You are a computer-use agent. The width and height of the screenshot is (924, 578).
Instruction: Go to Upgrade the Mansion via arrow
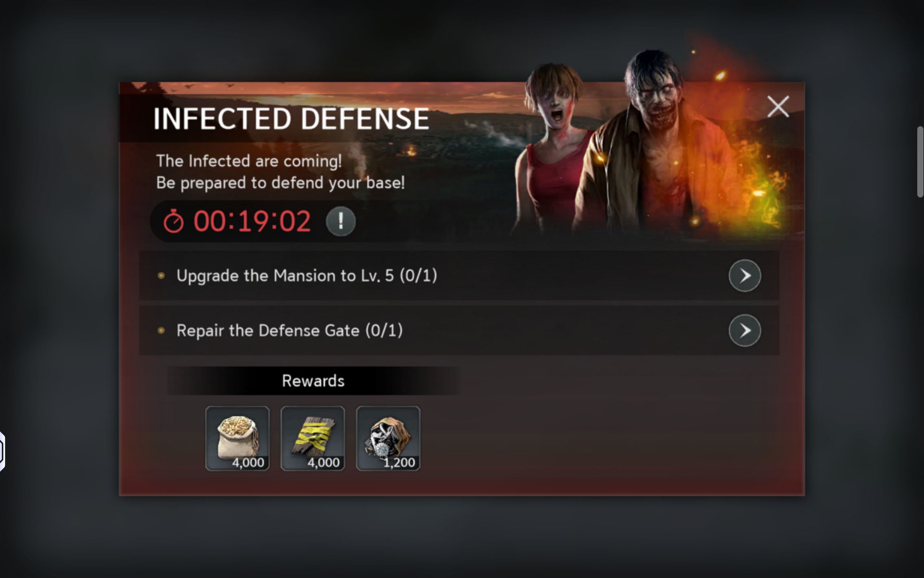point(745,276)
